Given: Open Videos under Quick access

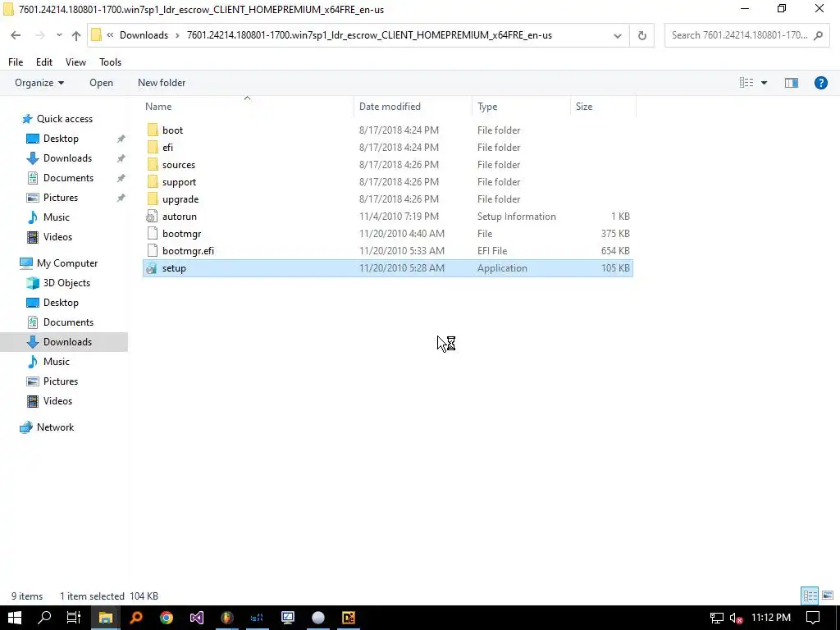Looking at the screenshot, I should (57, 237).
